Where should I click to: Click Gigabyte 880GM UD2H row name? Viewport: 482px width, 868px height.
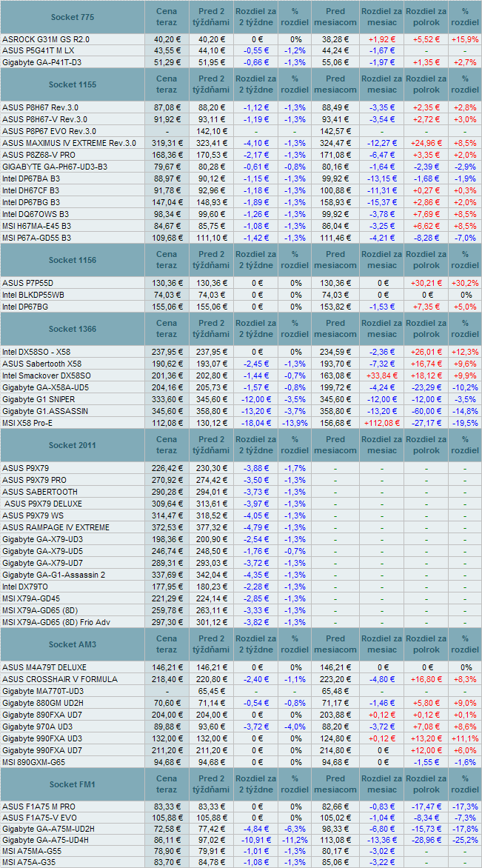coord(43,703)
